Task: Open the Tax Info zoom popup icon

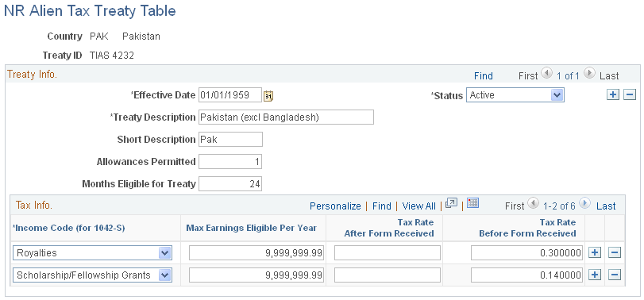Action: (451, 203)
